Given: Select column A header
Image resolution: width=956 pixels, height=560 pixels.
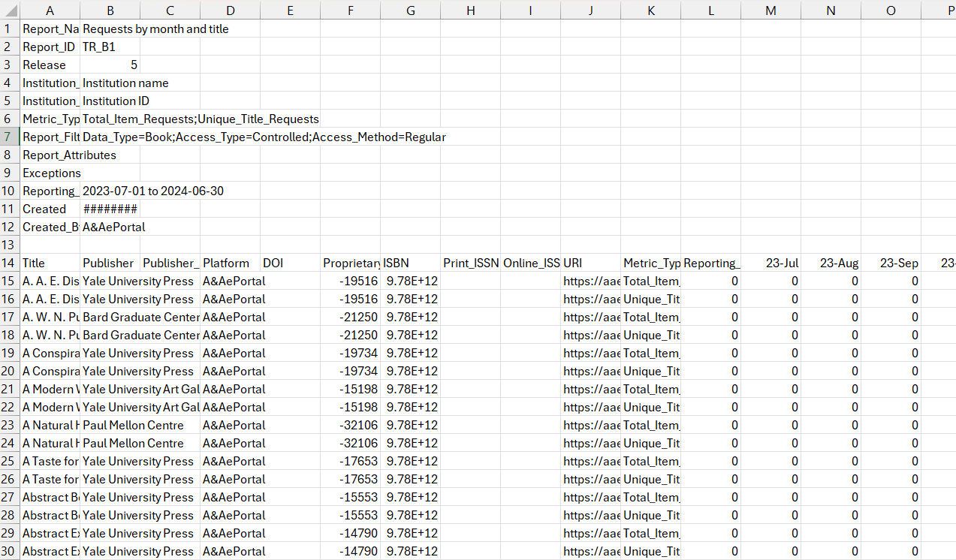Looking at the screenshot, I should click(x=50, y=11).
